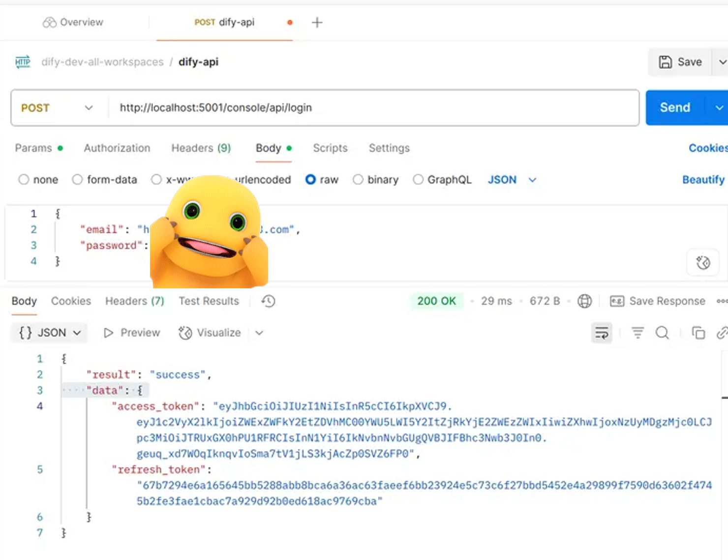Open the request Settings tab
This screenshot has height=560, width=728.
(x=389, y=148)
